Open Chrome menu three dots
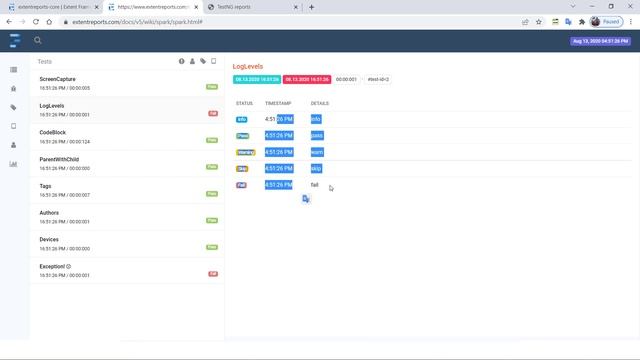Screen dimensions: 640x360 pyautogui.click(x=631, y=22)
